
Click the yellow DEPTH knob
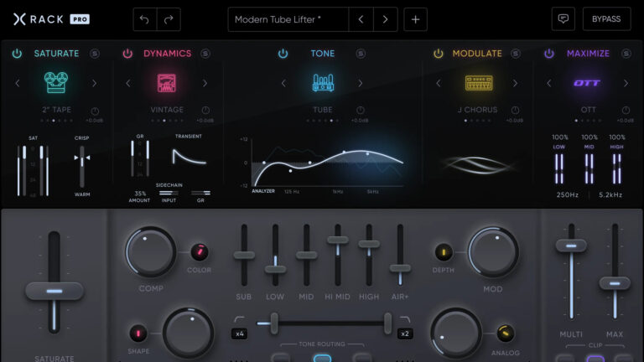tap(443, 252)
